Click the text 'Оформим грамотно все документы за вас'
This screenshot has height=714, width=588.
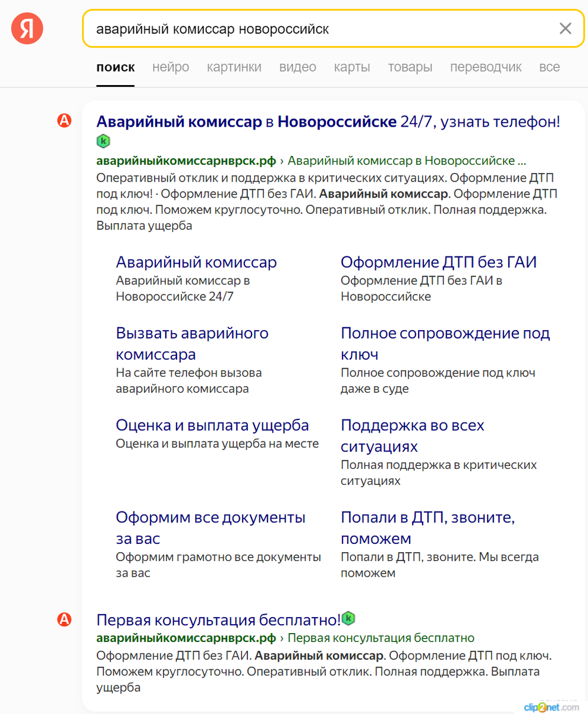click(x=218, y=565)
